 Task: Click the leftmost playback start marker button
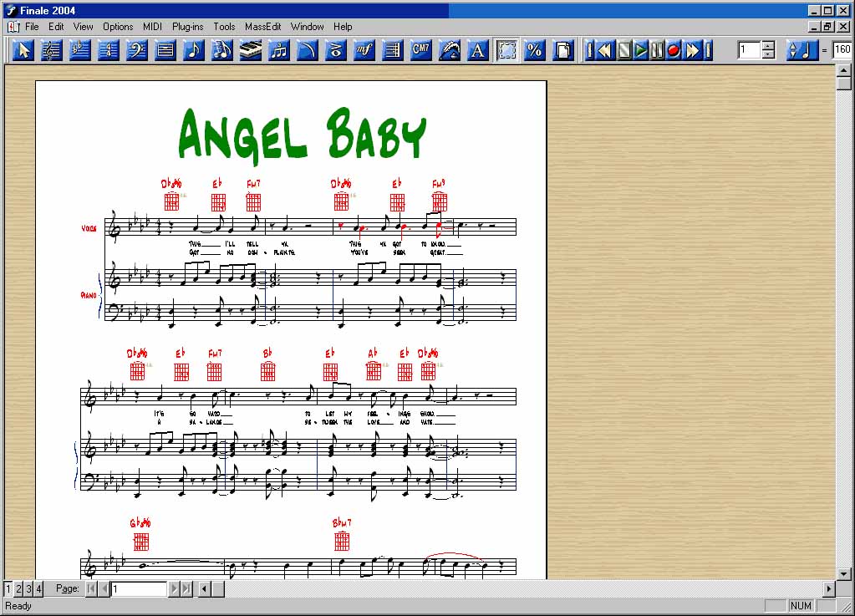pos(589,51)
